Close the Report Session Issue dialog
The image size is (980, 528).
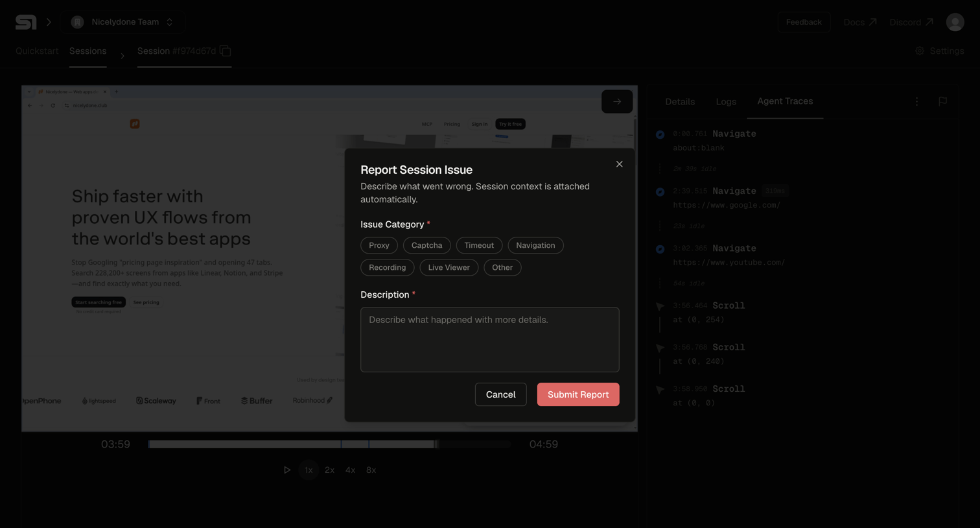tap(619, 164)
